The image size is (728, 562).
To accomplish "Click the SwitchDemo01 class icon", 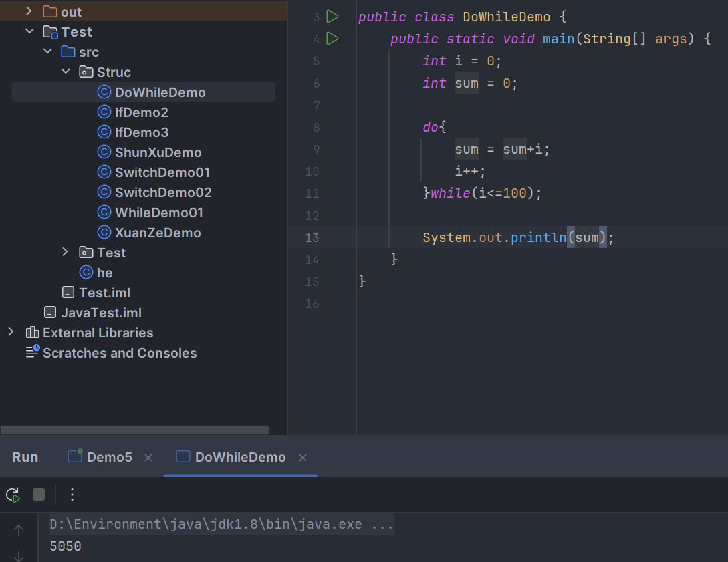I will [x=104, y=172].
